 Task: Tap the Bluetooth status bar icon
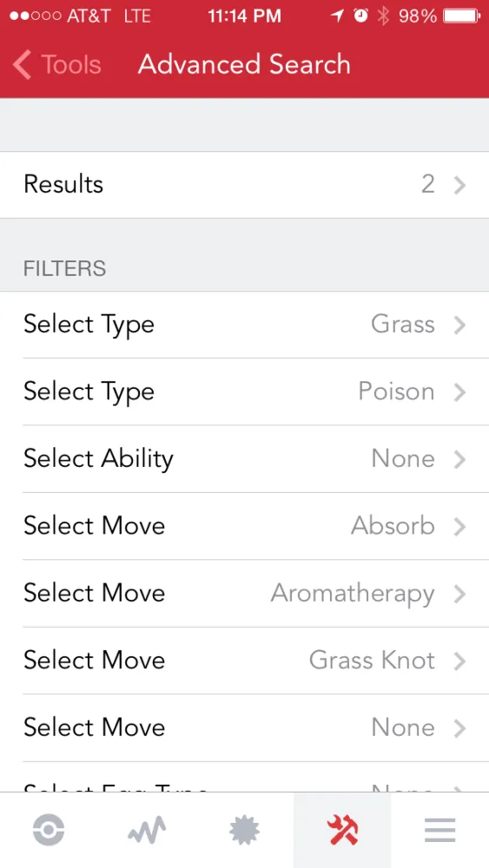383,16
